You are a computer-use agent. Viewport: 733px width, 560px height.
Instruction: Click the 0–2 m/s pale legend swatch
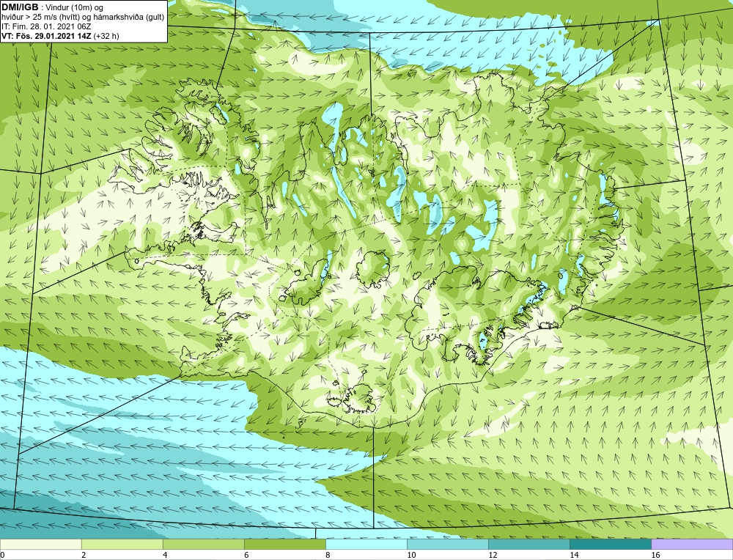[x=40, y=544]
